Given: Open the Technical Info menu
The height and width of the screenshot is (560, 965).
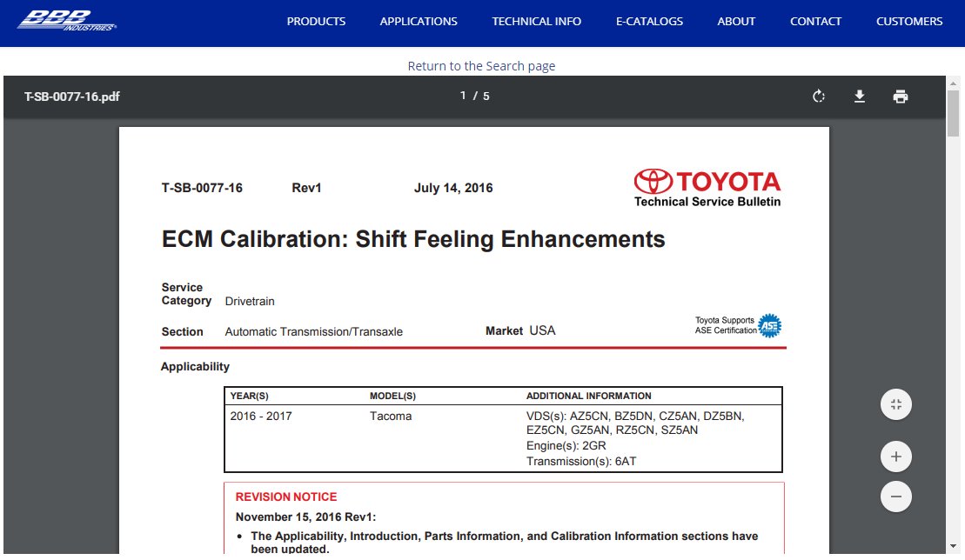Looking at the screenshot, I should (x=537, y=22).
